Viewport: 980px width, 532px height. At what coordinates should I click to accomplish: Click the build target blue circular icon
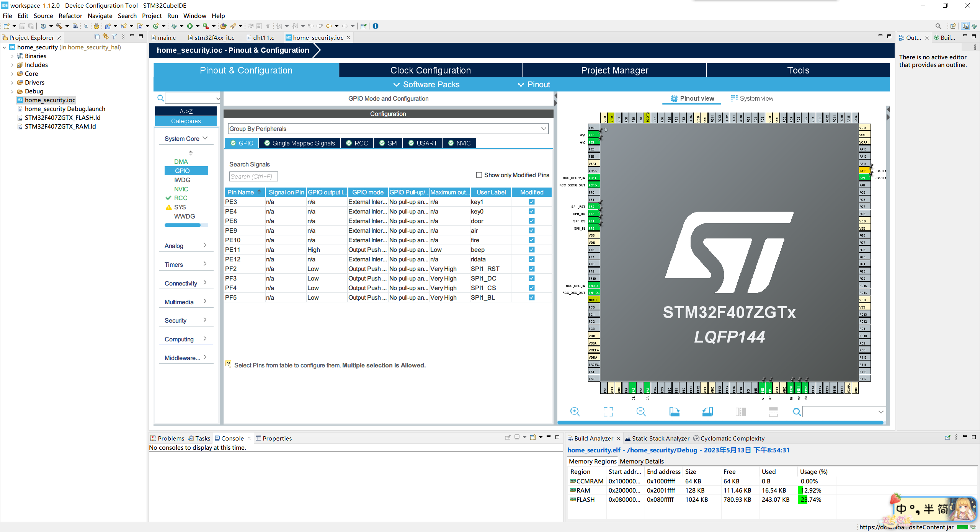point(43,26)
